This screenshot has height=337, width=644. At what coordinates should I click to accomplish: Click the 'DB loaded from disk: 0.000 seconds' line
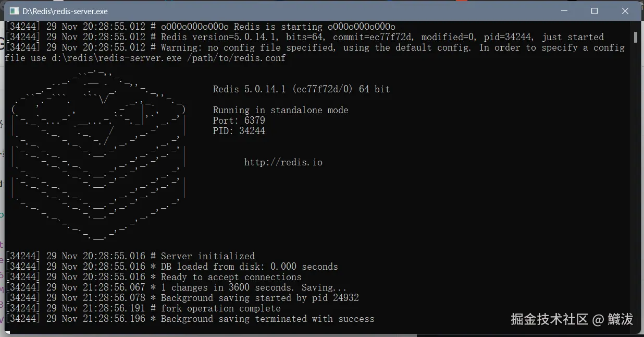[171, 267]
